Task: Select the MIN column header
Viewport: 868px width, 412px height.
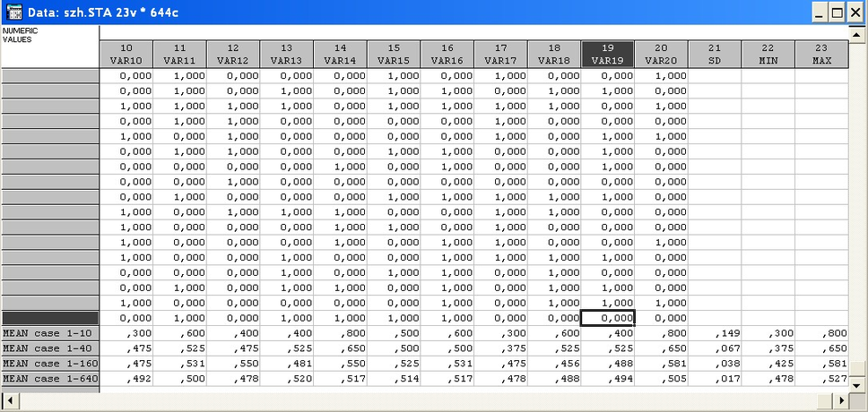Action: (x=768, y=55)
